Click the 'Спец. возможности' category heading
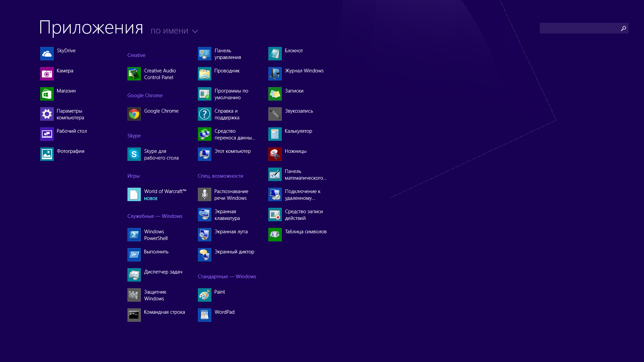This screenshot has height=362, width=644. pyautogui.click(x=220, y=176)
